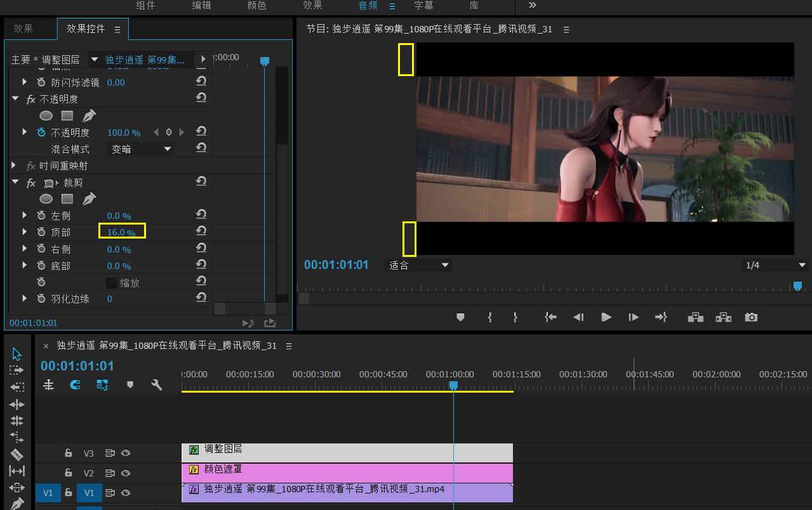Add opacity keyframe diamond button
Screen dimensions: 812x510
(x=169, y=133)
